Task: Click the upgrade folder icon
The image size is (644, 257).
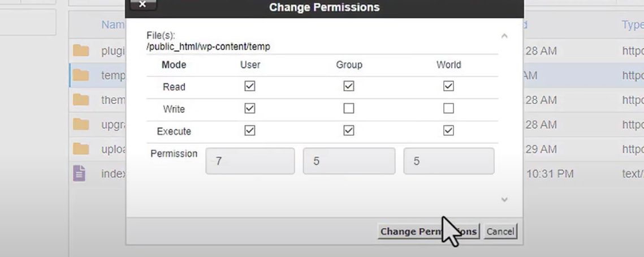Action: (x=81, y=125)
